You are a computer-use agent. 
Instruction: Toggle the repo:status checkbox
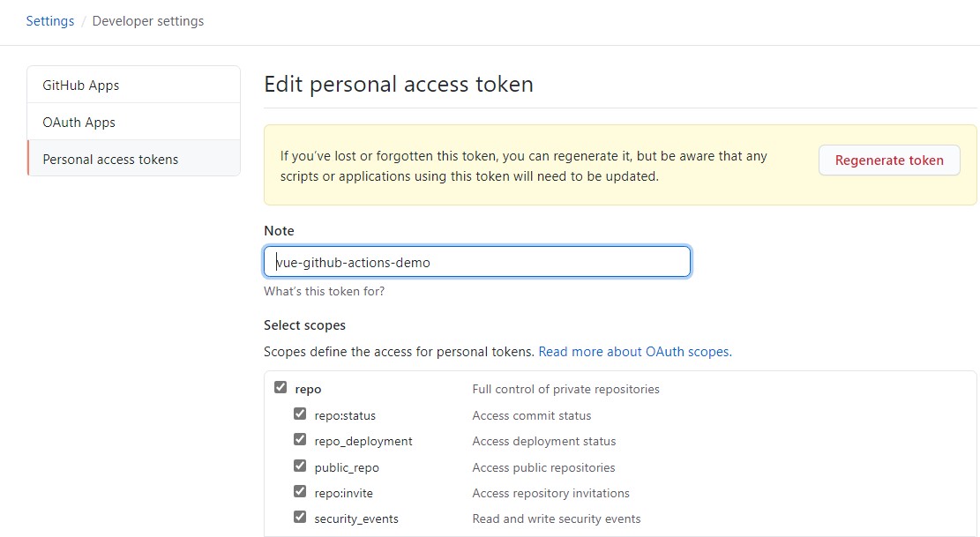click(300, 414)
